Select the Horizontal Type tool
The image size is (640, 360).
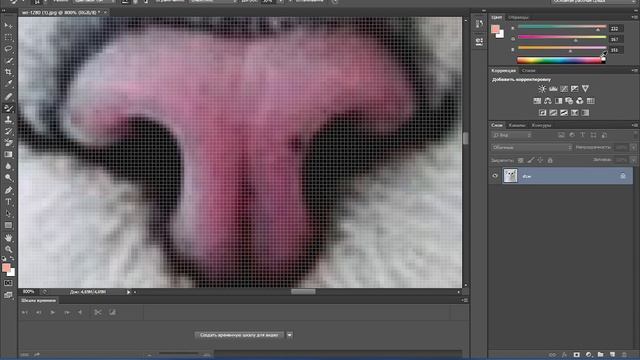pyautogui.click(x=8, y=202)
